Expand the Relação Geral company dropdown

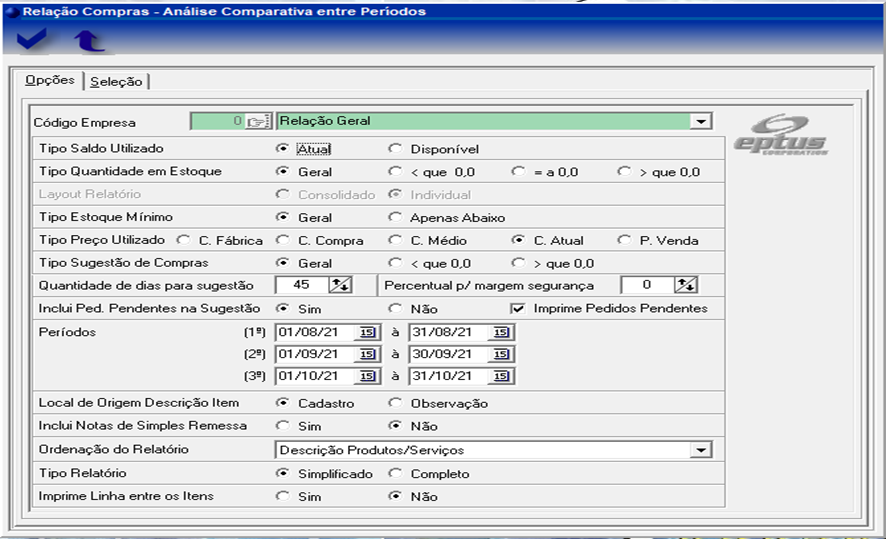click(x=702, y=121)
